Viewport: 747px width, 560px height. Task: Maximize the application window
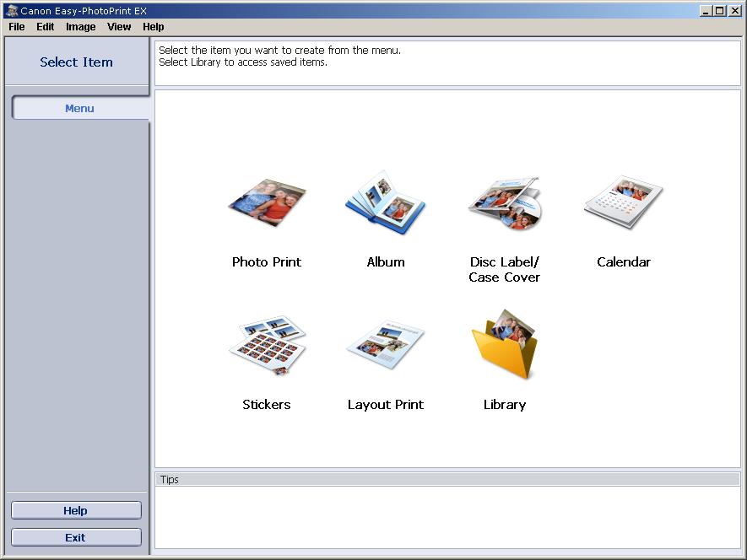[x=719, y=10]
